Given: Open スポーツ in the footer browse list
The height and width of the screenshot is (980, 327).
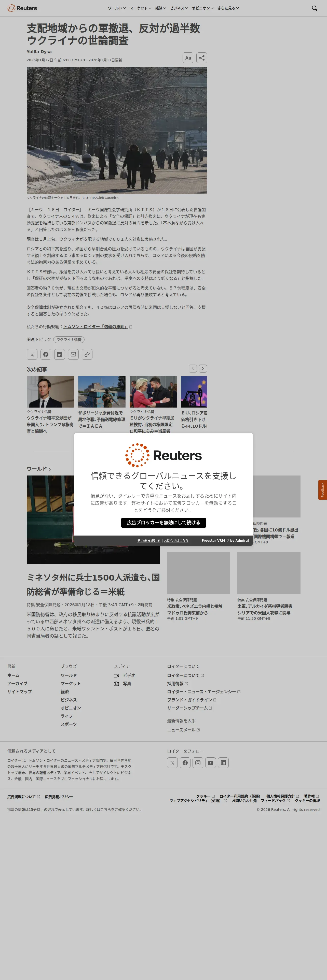Looking at the screenshot, I should click(x=69, y=724).
